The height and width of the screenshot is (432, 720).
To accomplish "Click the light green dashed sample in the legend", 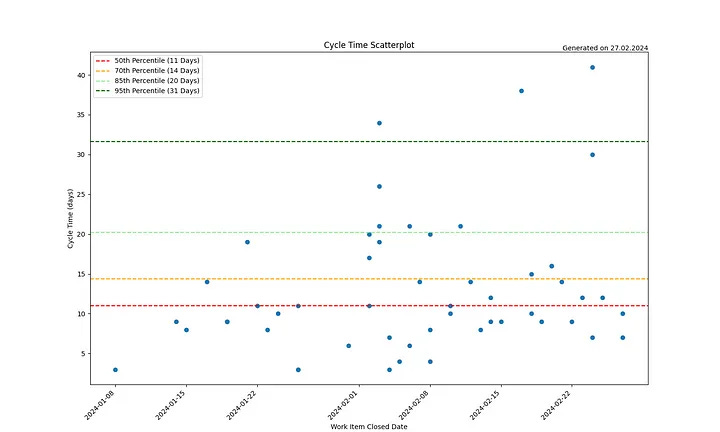I will (103, 81).
